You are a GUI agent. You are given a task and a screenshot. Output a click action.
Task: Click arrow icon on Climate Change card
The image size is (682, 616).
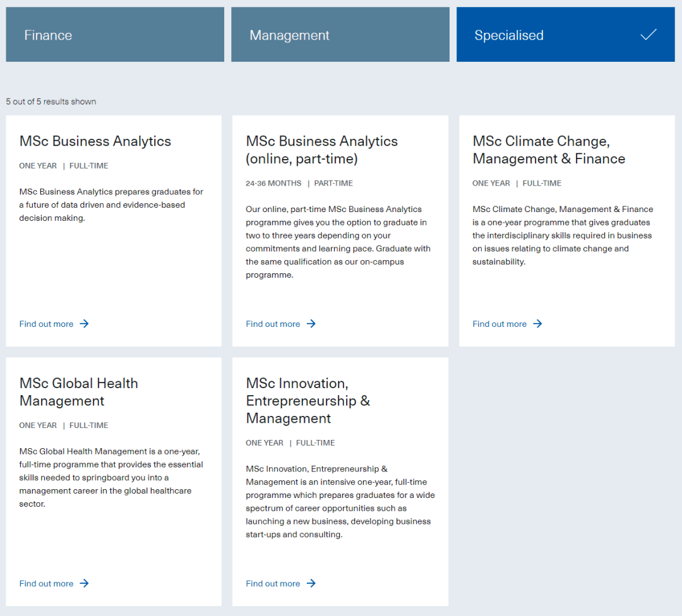(537, 324)
